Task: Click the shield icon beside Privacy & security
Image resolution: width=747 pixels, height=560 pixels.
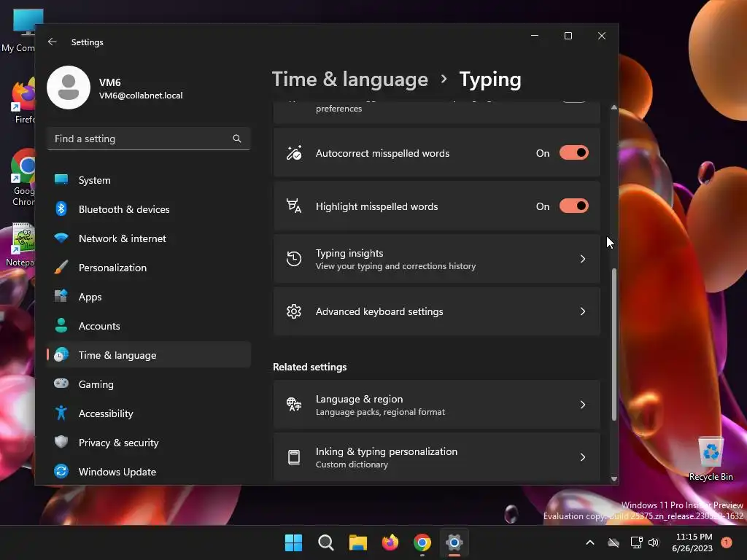Action: click(x=61, y=442)
